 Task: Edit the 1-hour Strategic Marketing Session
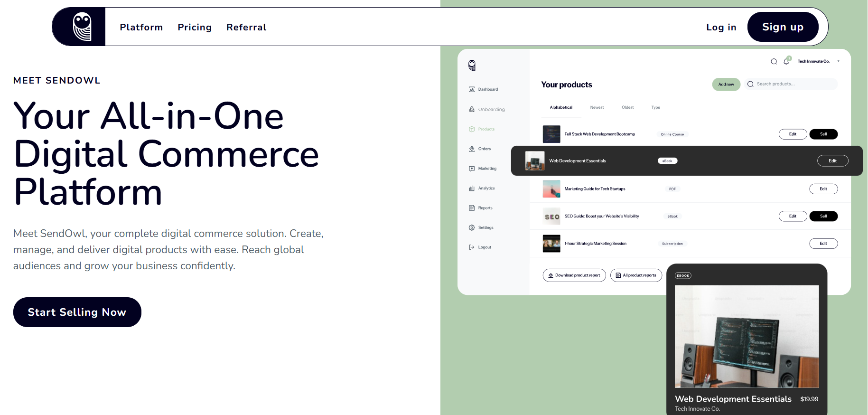coord(823,244)
